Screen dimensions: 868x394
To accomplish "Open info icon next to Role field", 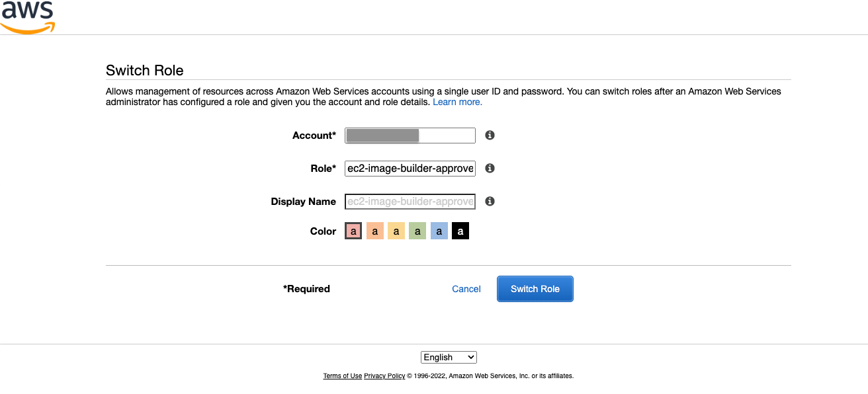I will tap(490, 168).
